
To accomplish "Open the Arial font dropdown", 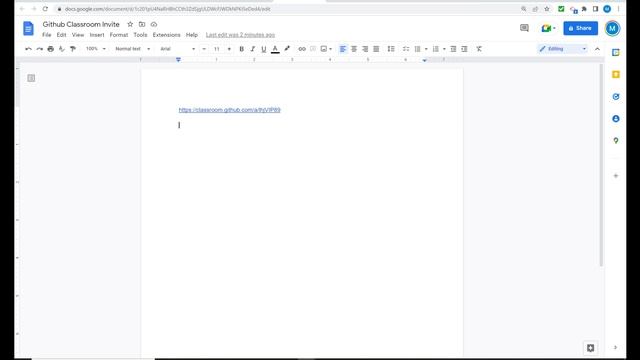I will pyautogui.click(x=178, y=49).
